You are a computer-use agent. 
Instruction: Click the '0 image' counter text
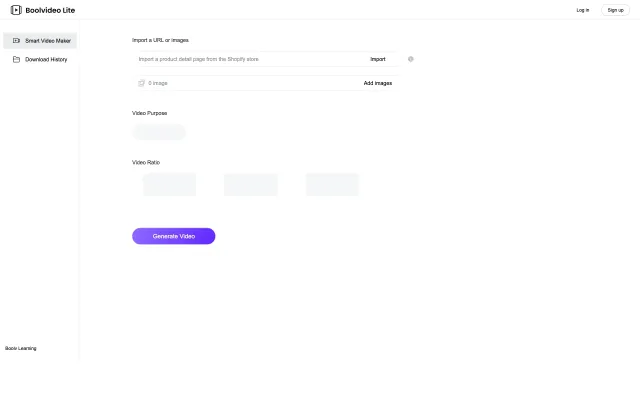tap(158, 83)
